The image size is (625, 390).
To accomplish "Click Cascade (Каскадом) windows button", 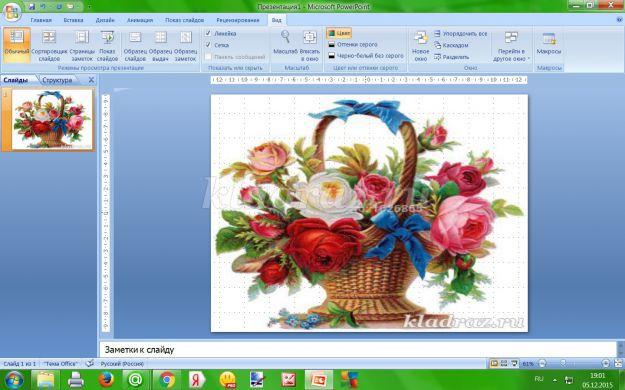I will pyautogui.click(x=451, y=45).
